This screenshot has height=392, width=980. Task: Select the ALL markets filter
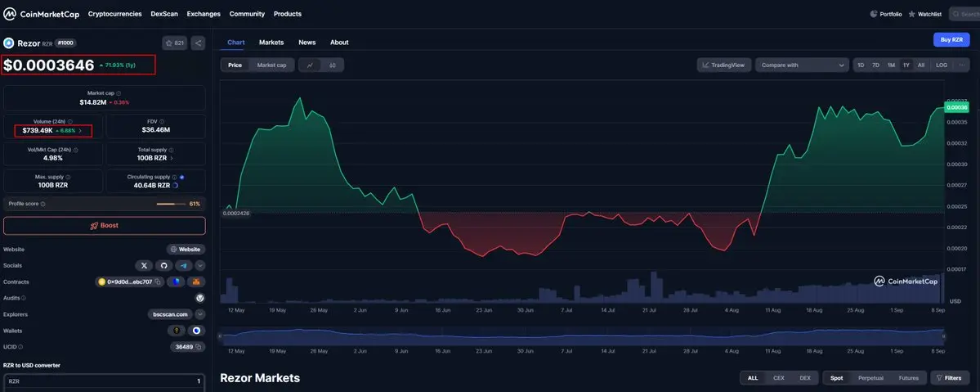click(753, 378)
